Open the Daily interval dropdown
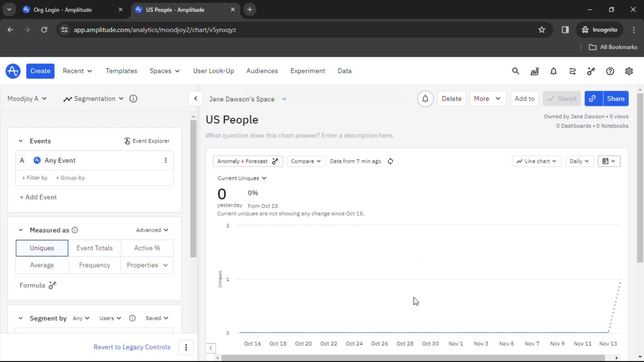The width and height of the screenshot is (644, 362). pos(579,161)
